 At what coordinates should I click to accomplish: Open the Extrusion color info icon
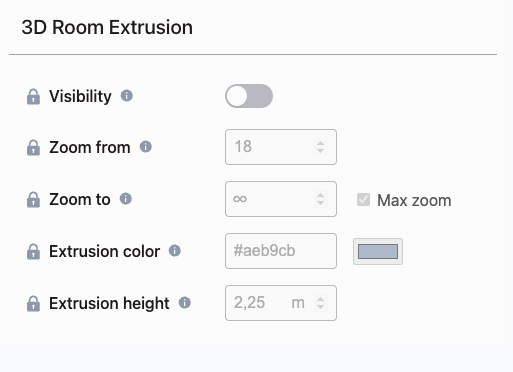tap(175, 250)
